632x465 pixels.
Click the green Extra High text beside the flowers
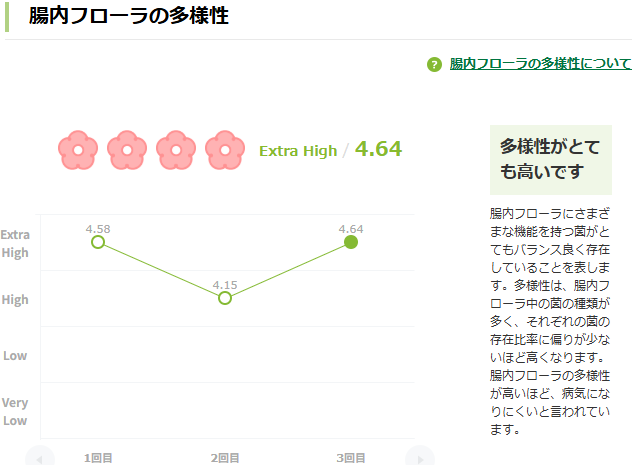(x=298, y=151)
